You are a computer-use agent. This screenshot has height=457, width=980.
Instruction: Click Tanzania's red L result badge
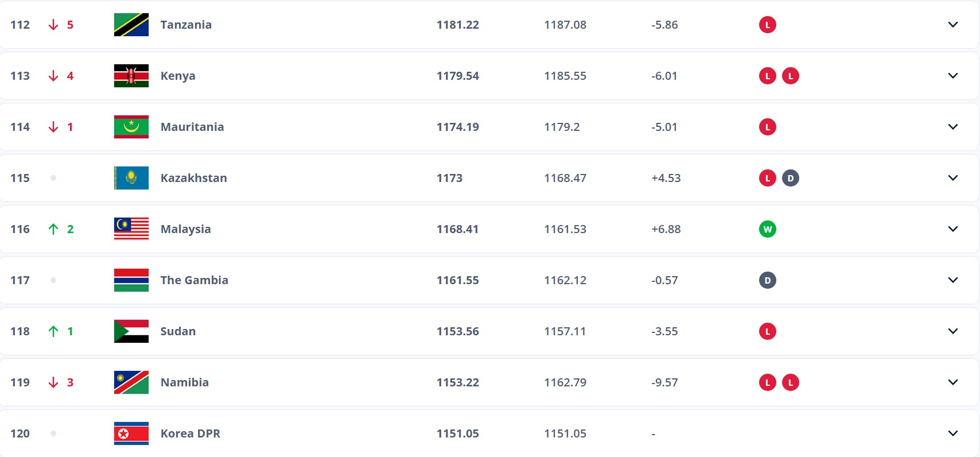pos(768,25)
